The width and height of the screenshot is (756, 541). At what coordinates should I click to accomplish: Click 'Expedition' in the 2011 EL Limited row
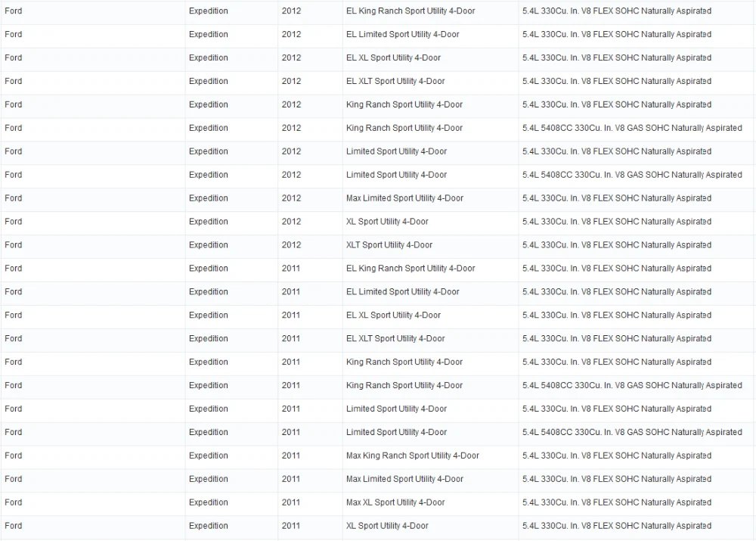pos(209,292)
